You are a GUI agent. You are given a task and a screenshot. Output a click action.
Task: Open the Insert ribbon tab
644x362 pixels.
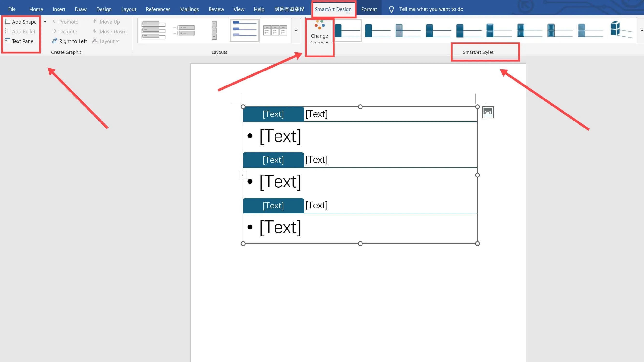tap(59, 9)
